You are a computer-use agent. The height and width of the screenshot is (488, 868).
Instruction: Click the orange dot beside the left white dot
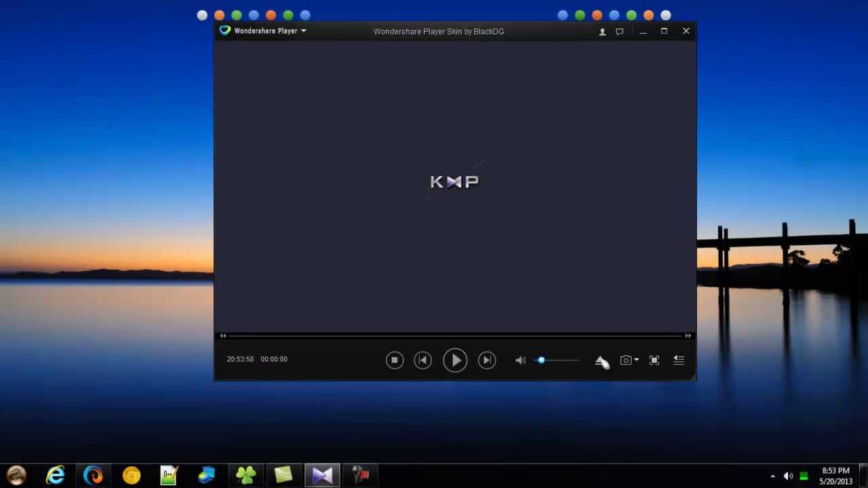tap(219, 15)
